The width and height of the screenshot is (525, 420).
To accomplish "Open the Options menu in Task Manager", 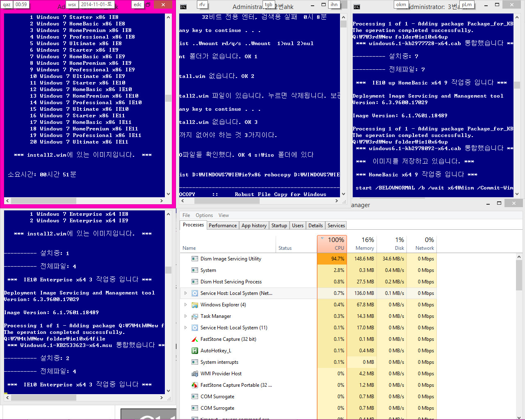I will click(x=204, y=215).
